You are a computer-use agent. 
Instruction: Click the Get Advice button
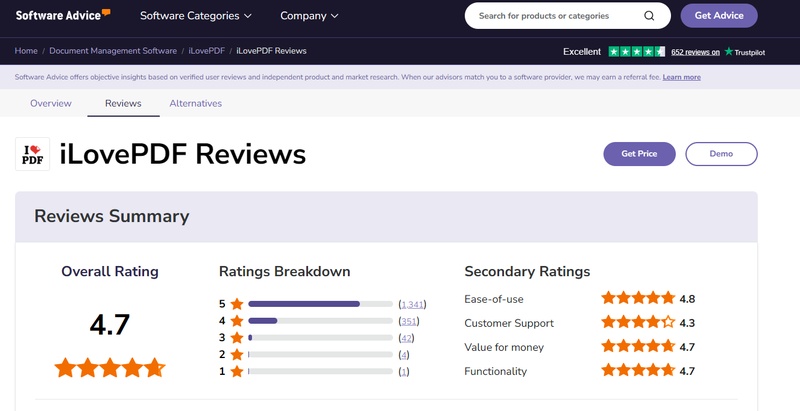click(719, 16)
